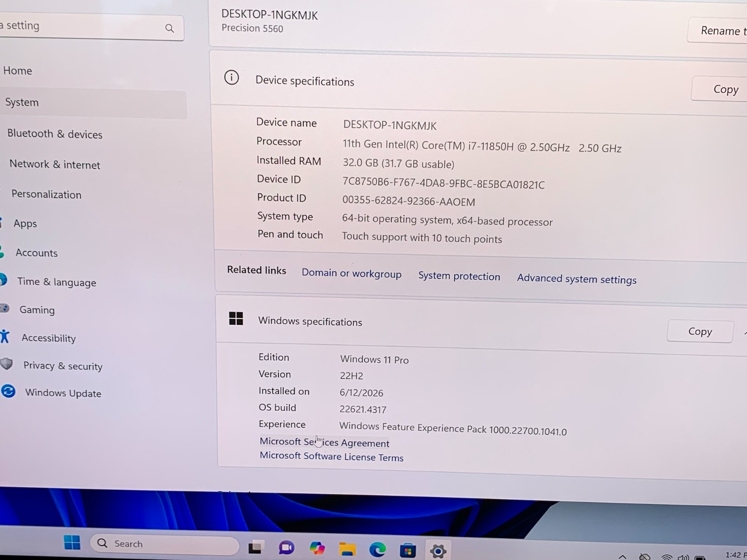The height and width of the screenshot is (560, 747).
Task: Click the Installed on date 6/12/2026
Action: (361, 393)
